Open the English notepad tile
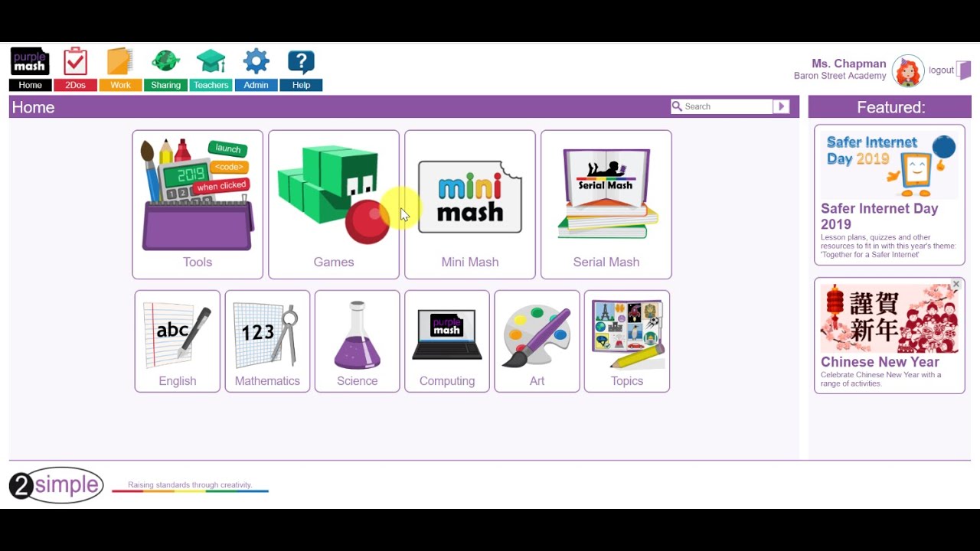Viewport: 980px width, 551px height. tap(178, 341)
